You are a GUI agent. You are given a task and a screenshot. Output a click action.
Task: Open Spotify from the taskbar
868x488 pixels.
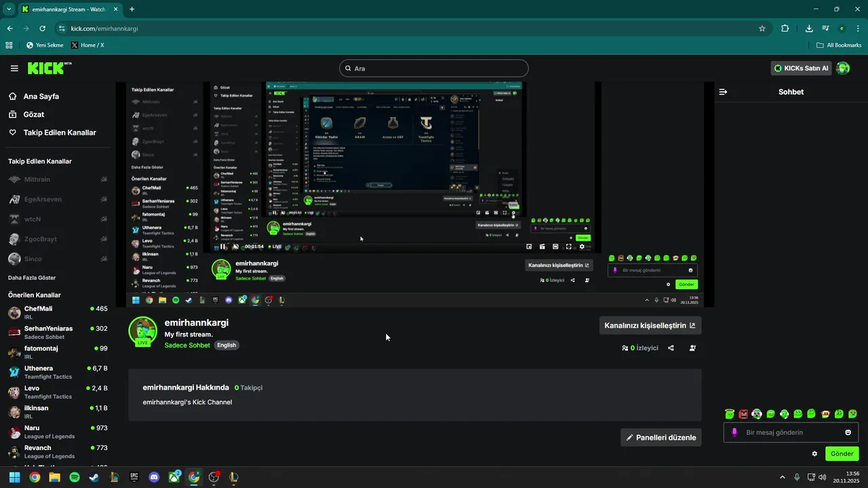[75, 477]
